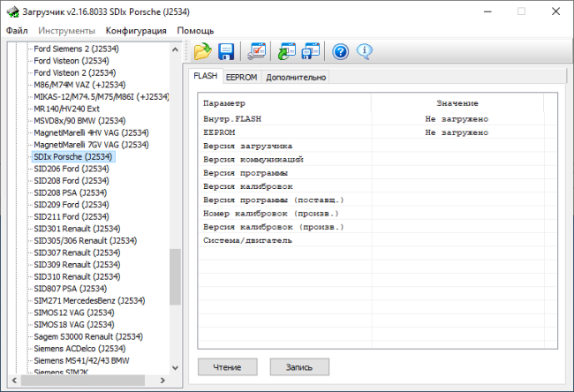The image size is (574, 392).
Task: Select MagnetiMarelli 4HV VAG (J2534)
Action: (91, 132)
